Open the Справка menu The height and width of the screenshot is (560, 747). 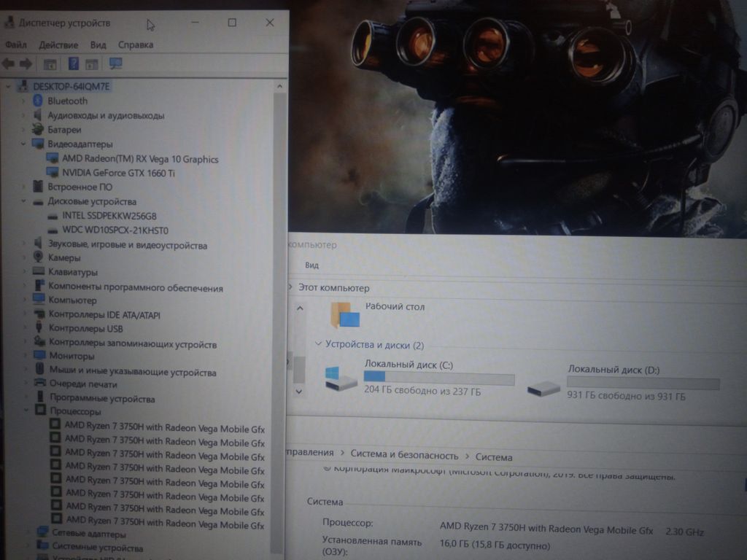136,44
